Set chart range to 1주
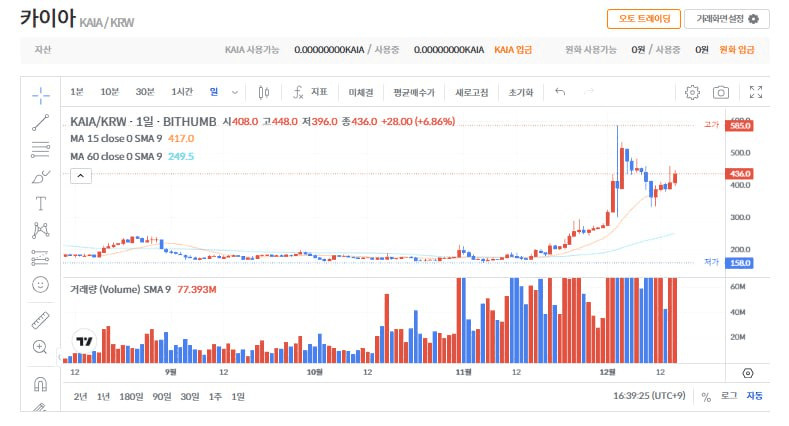The image size is (789, 426). pos(215,397)
